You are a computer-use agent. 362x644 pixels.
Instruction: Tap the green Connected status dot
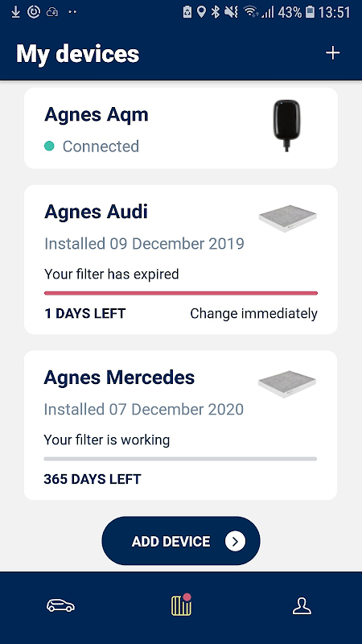(x=49, y=147)
